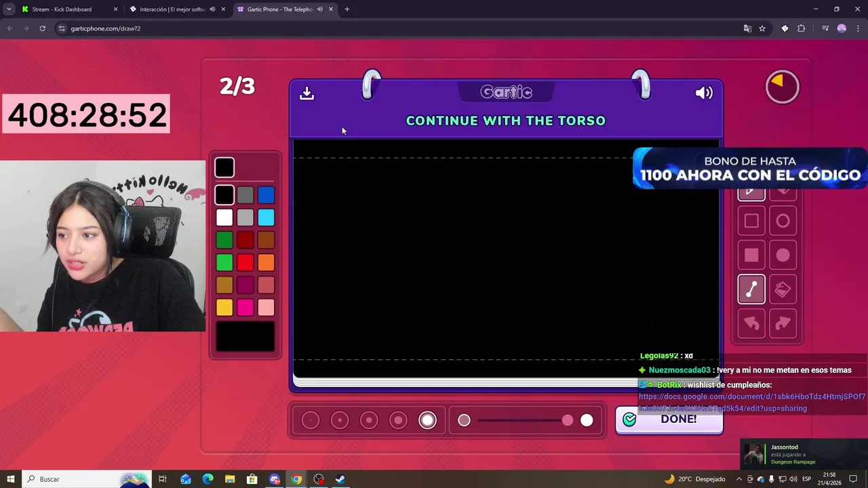Mute the Gartic Phone sound
868x488 pixels.
704,93
